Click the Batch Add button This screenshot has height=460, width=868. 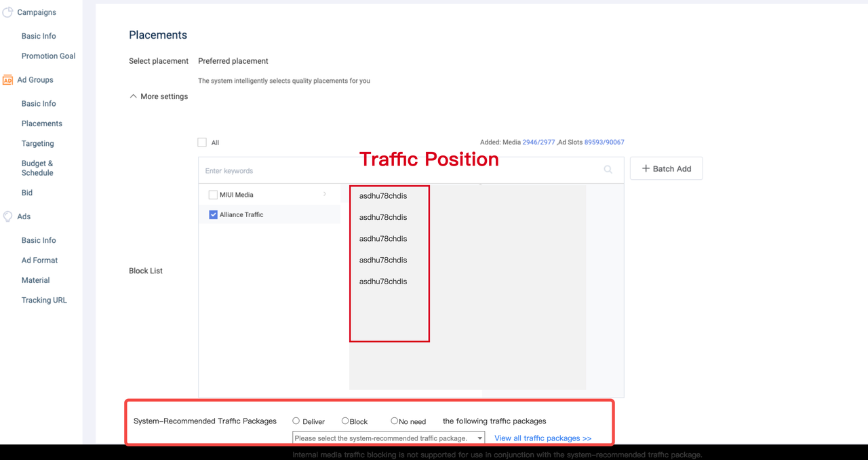[x=666, y=168]
